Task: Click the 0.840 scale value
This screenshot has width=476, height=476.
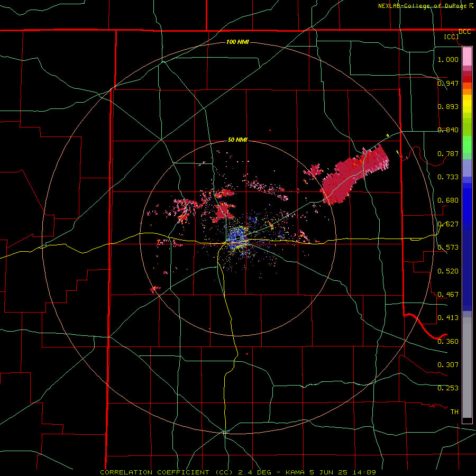Action: pos(448,130)
